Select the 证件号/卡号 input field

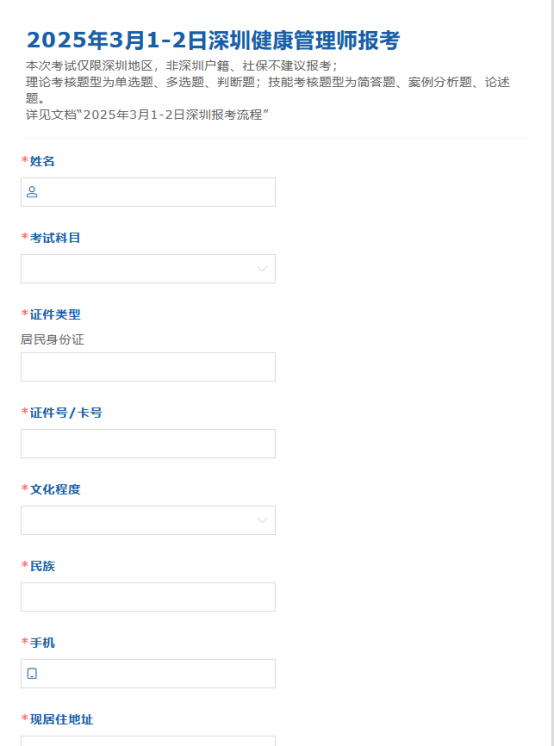[x=148, y=443]
